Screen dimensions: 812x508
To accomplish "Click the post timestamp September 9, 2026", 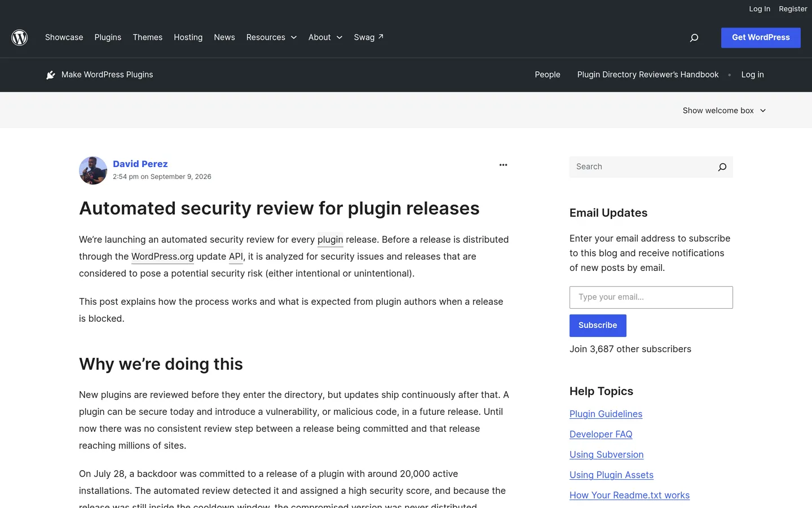I will pos(162,177).
